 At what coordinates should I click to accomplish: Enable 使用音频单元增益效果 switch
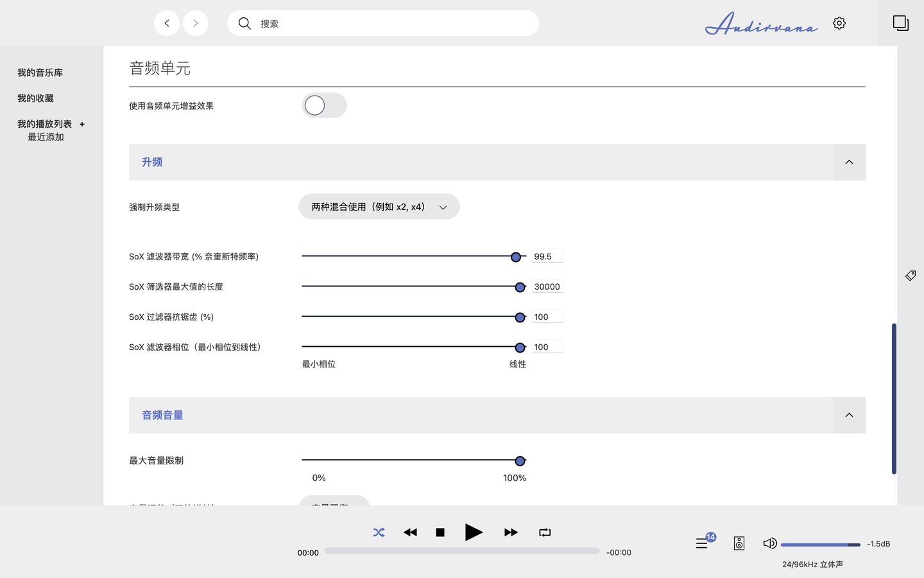coord(324,105)
